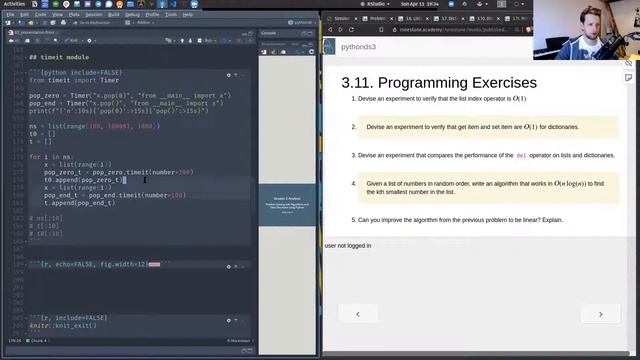Open the document options gear in editor toolbar
The width and height of the screenshot is (640, 360).
point(90,41)
